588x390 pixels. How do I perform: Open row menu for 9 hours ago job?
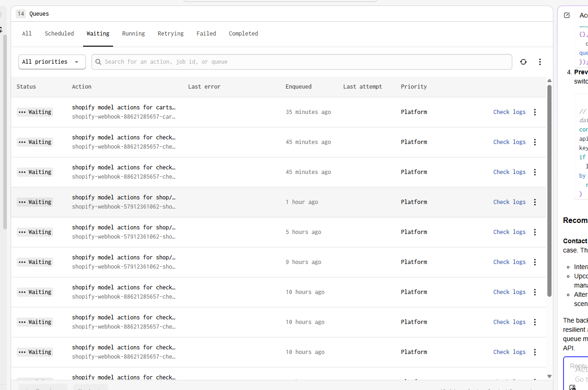click(x=535, y=262)
